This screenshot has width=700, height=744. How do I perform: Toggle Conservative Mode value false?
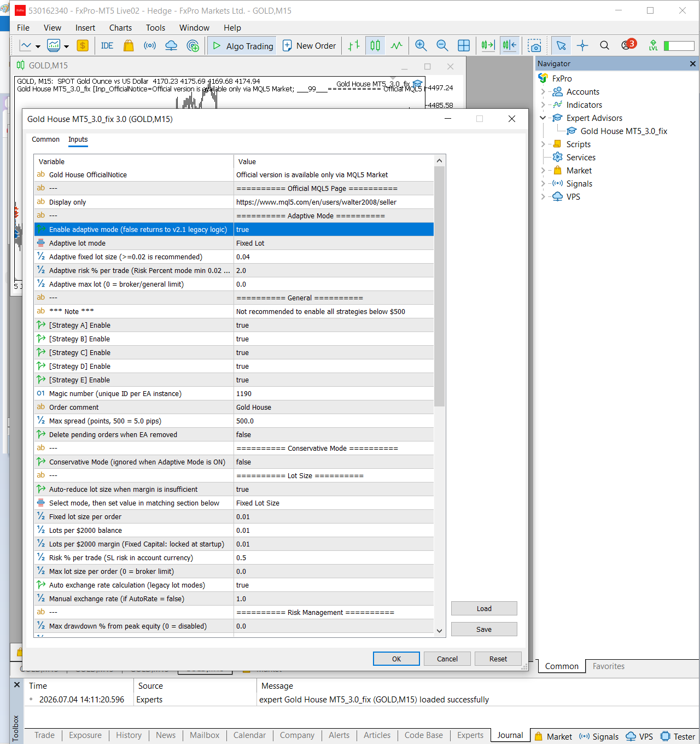click(x=334, y=462)
